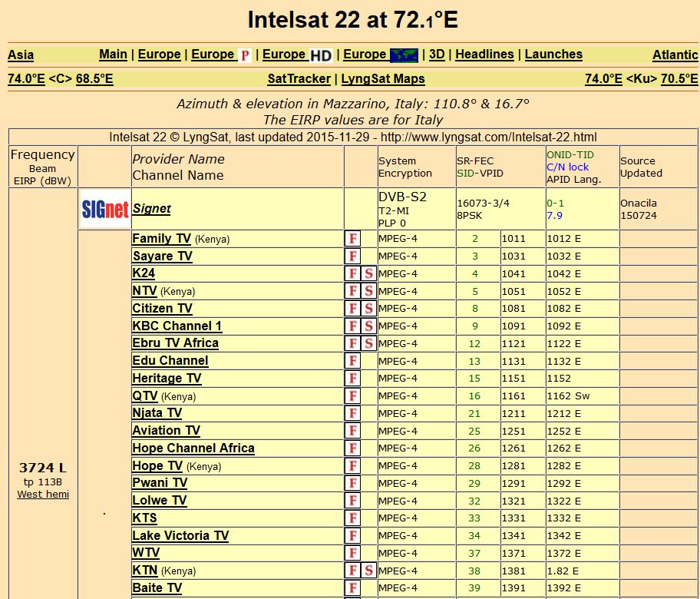Click the F icon in Family TV row

(x=352, y=239)
